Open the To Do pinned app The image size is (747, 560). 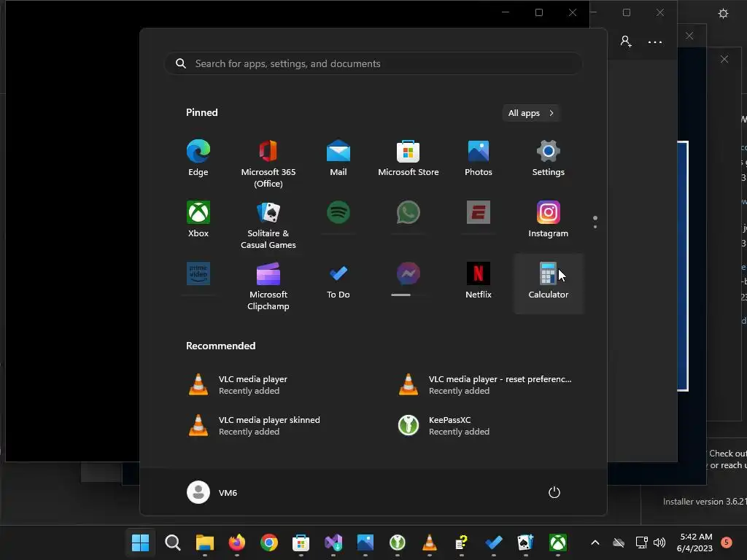point(338,281)
